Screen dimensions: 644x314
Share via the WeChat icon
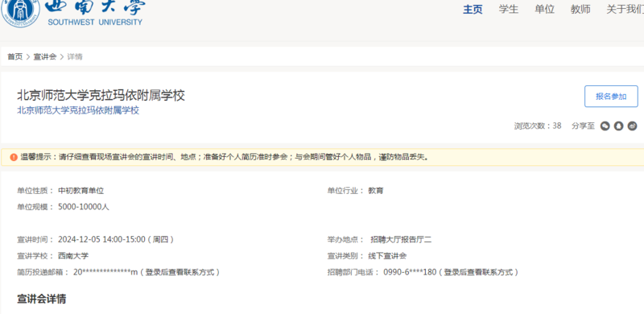[x=605, y=126]
